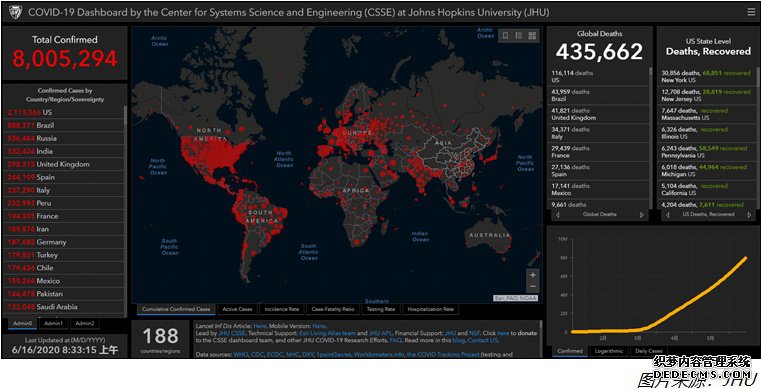Select the Active Cases map tab
The width and height of the screenshot is (762, 389).
(237, 309)
